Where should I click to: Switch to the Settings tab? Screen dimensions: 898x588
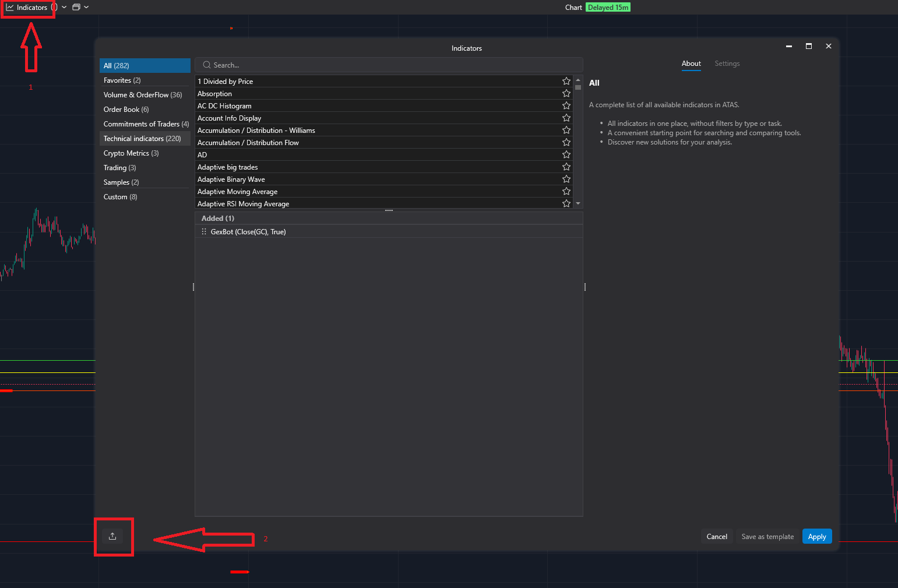coord(727,64)
